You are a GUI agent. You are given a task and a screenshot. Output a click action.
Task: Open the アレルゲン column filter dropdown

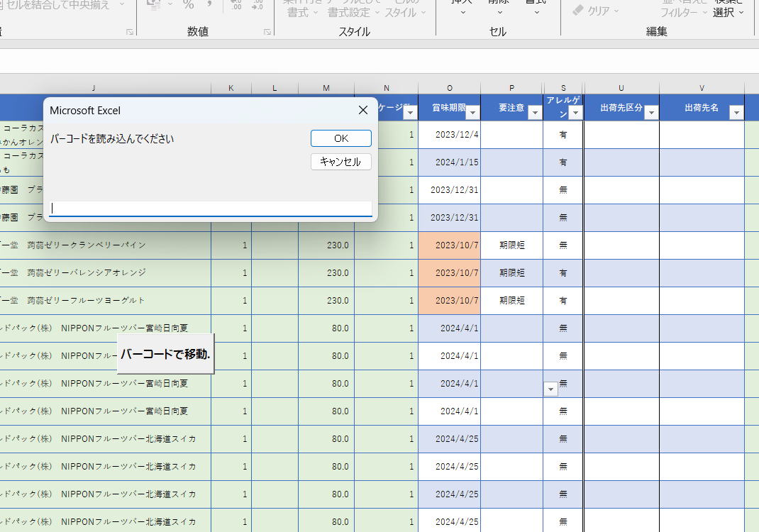pyautogui.click(x=575, y=113)
